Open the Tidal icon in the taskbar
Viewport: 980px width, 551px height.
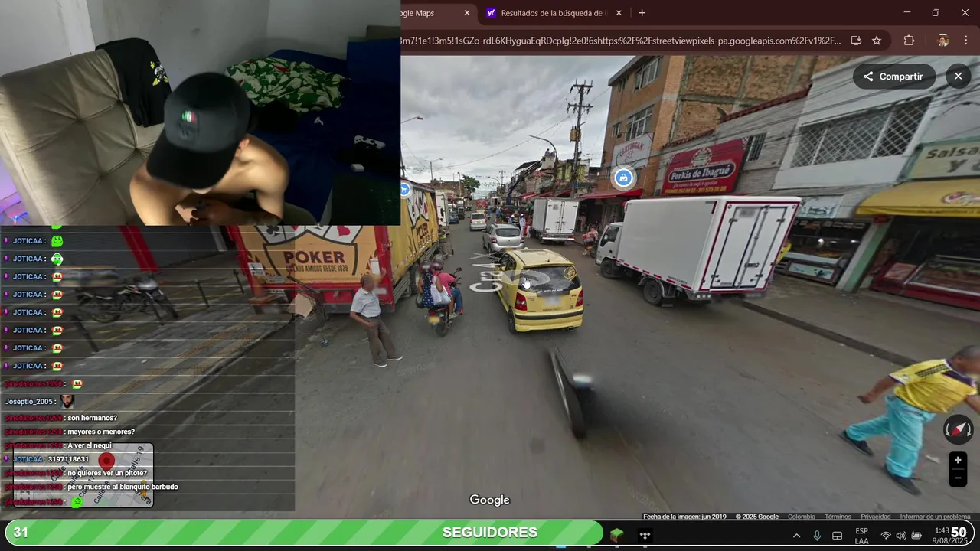[645, 535]
